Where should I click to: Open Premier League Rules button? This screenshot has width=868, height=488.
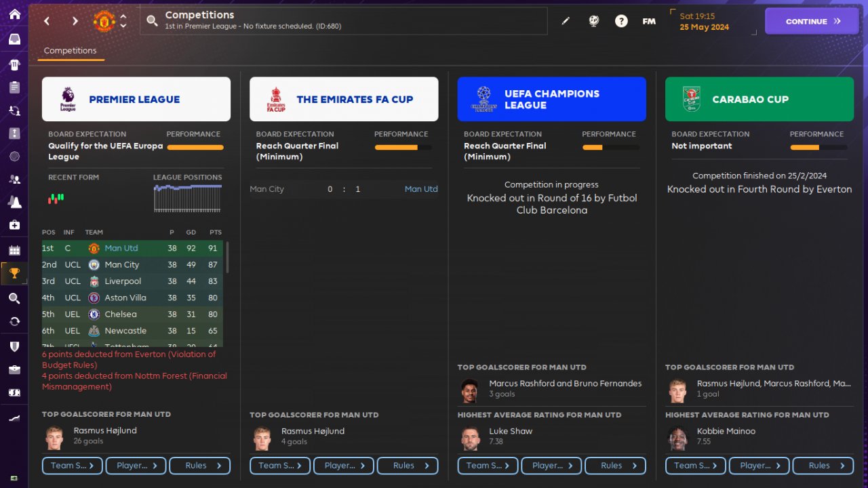[199, 466]
